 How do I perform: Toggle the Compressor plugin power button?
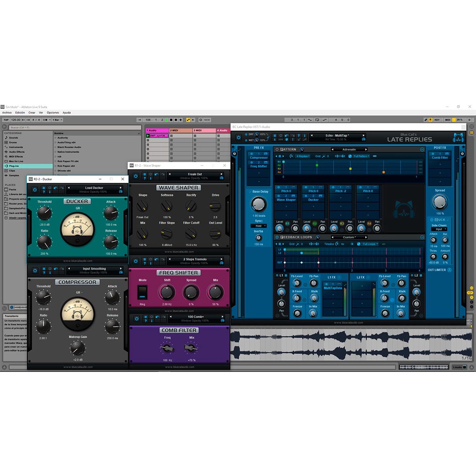coord(34,270)
